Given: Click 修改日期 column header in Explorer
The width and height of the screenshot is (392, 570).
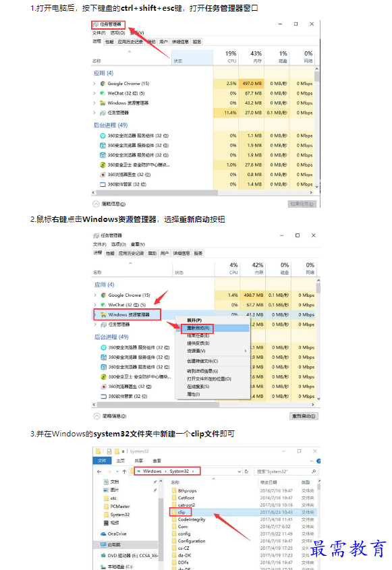Looking at the screenshot, I should pos(269,482).
